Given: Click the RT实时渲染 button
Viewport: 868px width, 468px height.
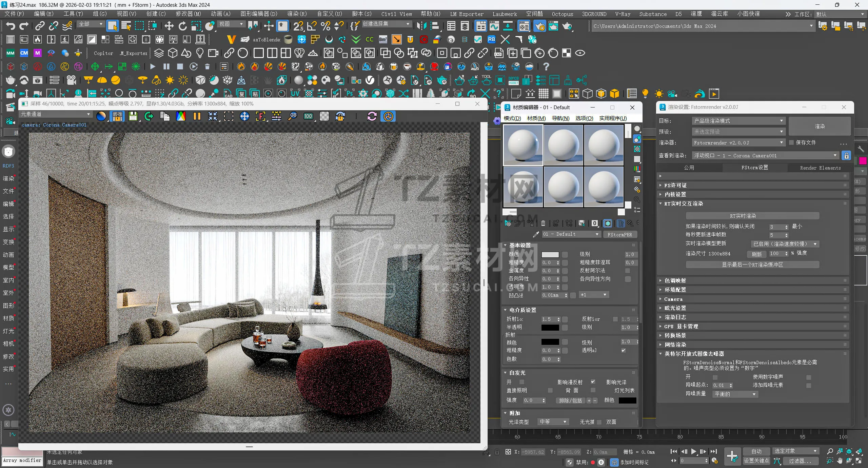Looking at the screenshot, I should [752, 216].
